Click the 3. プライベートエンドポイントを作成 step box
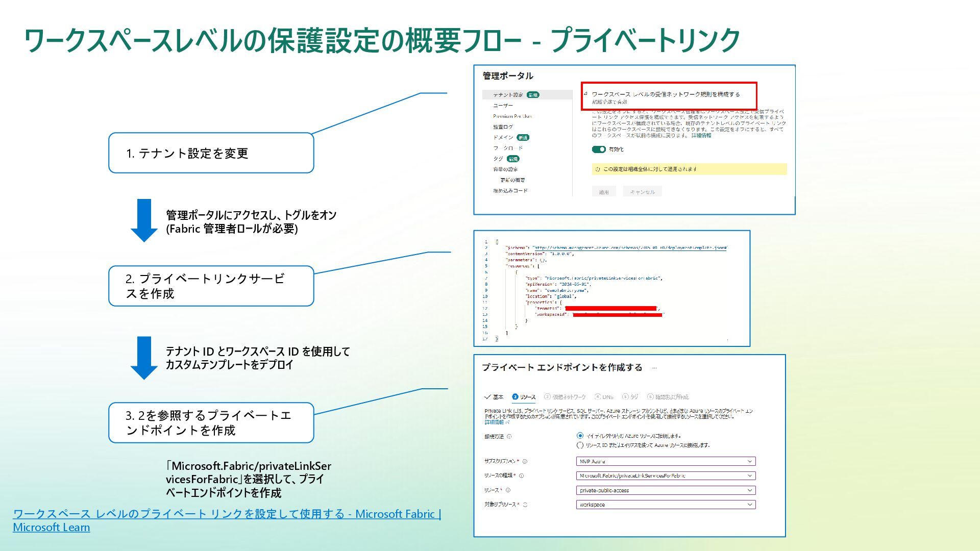The width and height of the screenshot is (980, 551). click(x=211, y=422)
